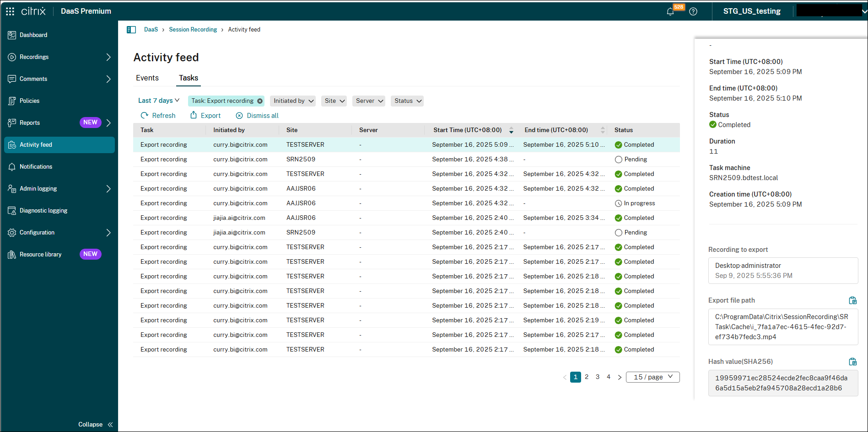The width and height of the screenshot is (868, 432).
Task: Open the notifications bell with 528 badge
Action: (670, 11)
